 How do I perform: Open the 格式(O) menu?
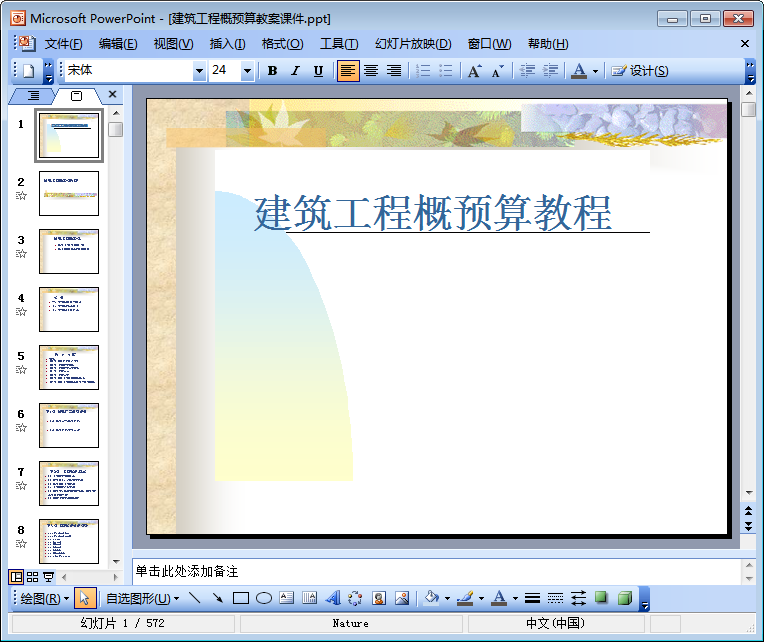coord(283,44)
